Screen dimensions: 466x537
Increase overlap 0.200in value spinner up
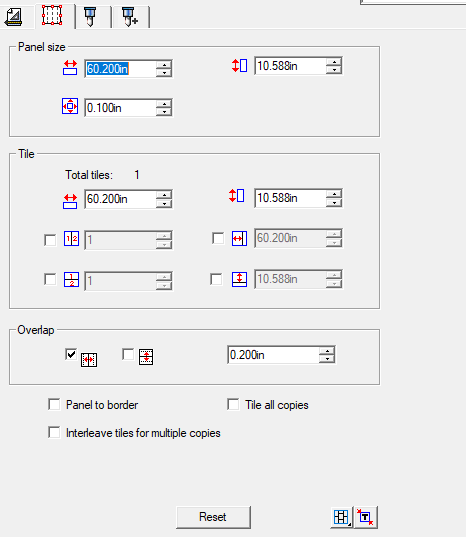point(327,351)
